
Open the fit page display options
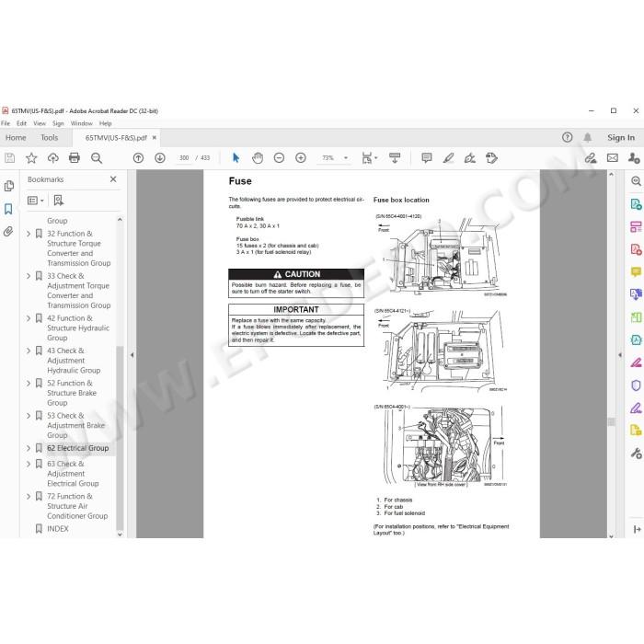point(369,158)
